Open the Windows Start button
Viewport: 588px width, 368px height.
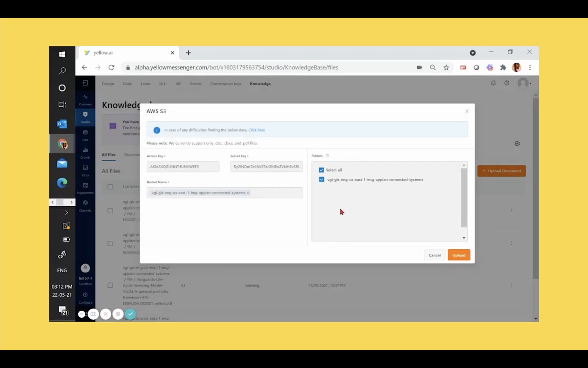coord(62,54)
